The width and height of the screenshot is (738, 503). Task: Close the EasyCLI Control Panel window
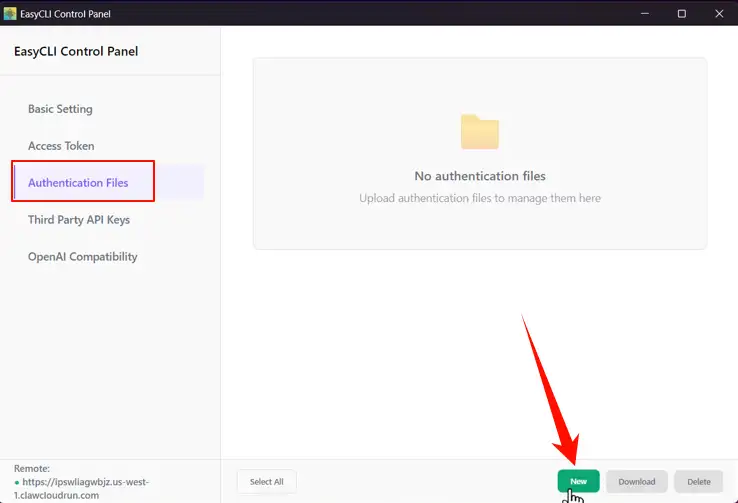pyautogui.click(x=719, y=14)
